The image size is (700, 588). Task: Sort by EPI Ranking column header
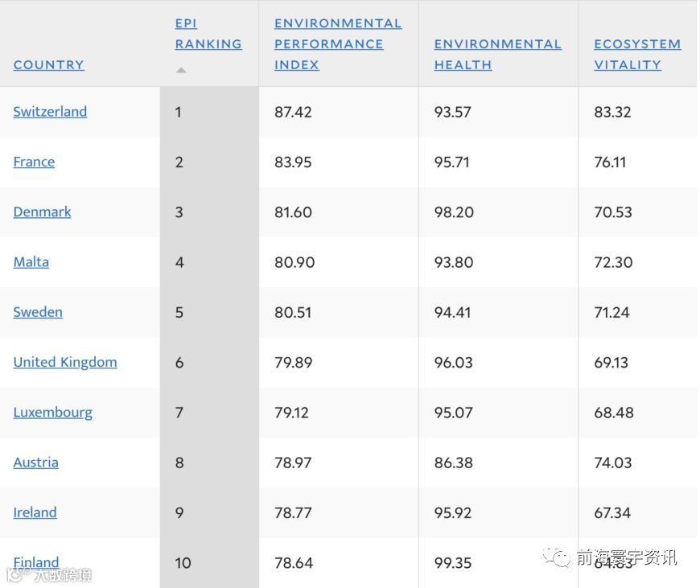pos(208,34)
